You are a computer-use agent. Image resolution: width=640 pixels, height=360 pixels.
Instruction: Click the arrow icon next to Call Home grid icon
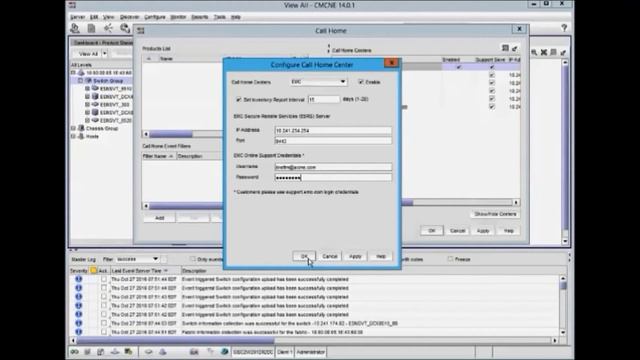coord(515,49)
